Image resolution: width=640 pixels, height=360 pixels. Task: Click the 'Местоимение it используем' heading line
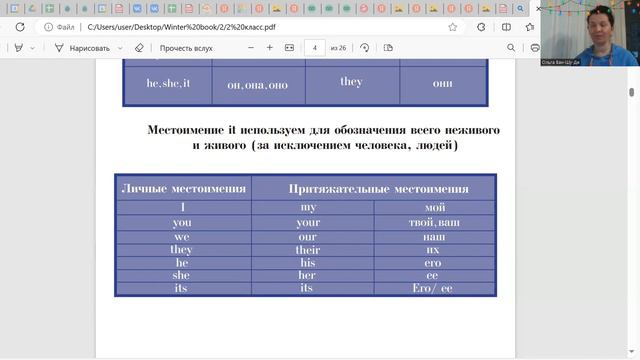click(x=323, y=130)
